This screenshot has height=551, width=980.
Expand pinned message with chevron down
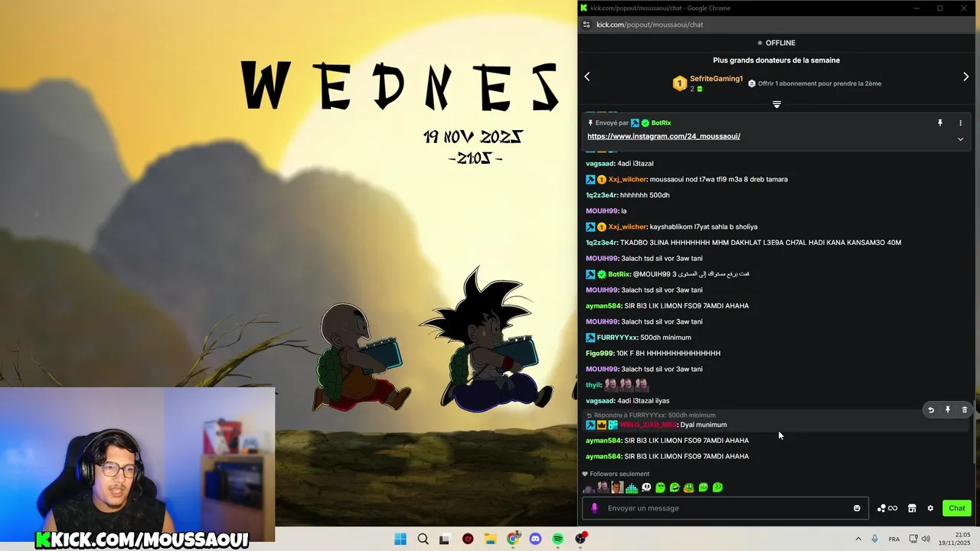(960, 139)
